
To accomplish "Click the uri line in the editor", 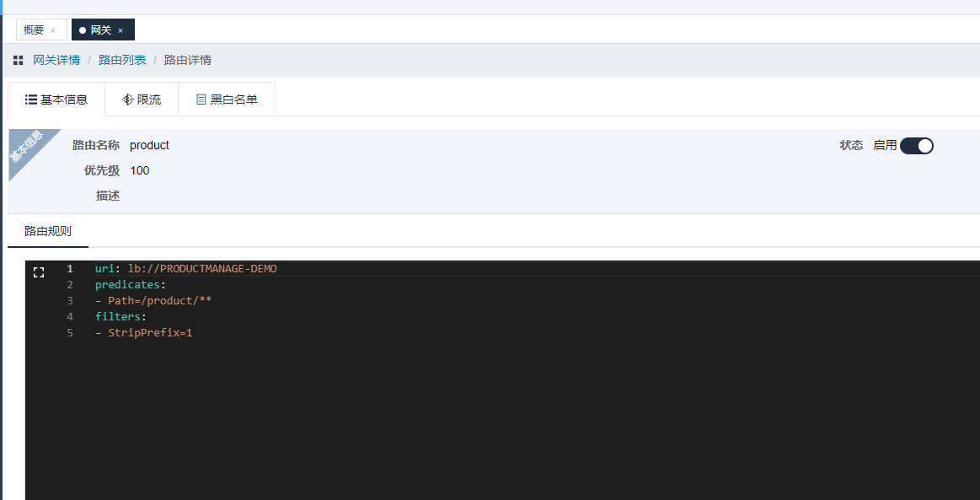I will [185, 269].
